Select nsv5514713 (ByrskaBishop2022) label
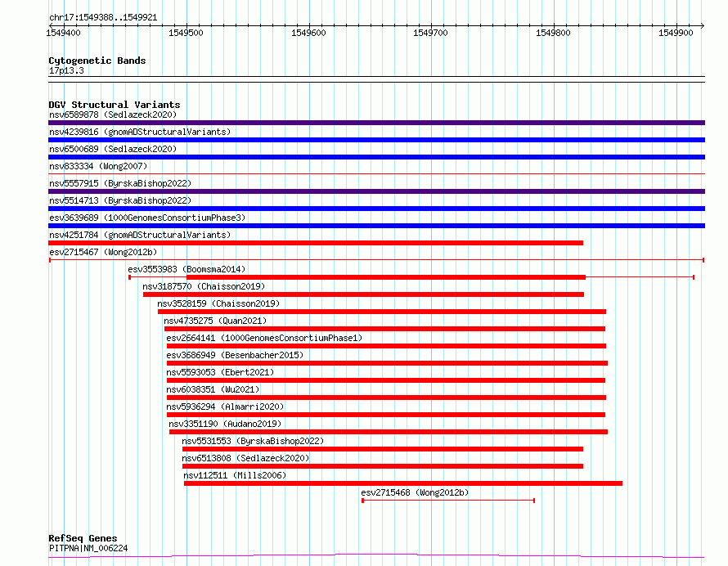This screenshot has width=728, height=566. (120, 200)
